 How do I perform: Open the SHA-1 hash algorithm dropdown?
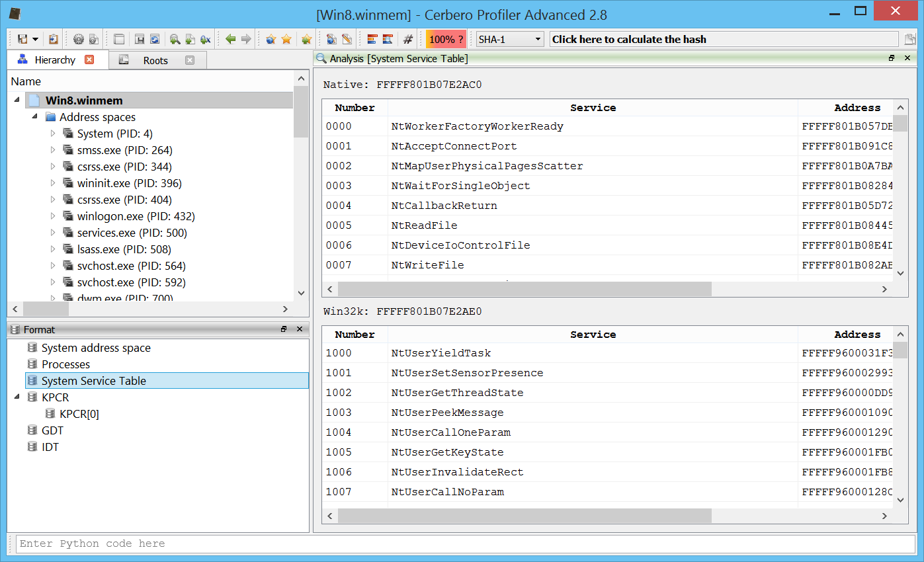tap(510, 39)
